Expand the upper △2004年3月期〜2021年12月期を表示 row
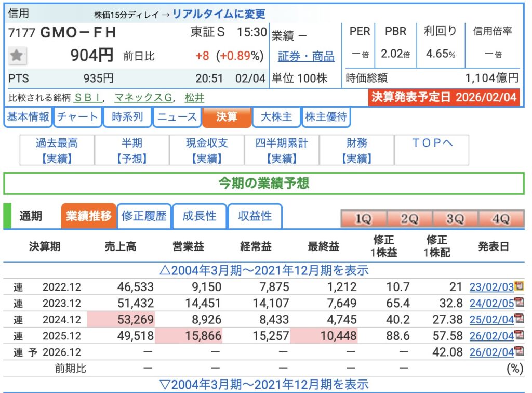The image size is (532, 393). pyautogui.click(x=264, y=270)
